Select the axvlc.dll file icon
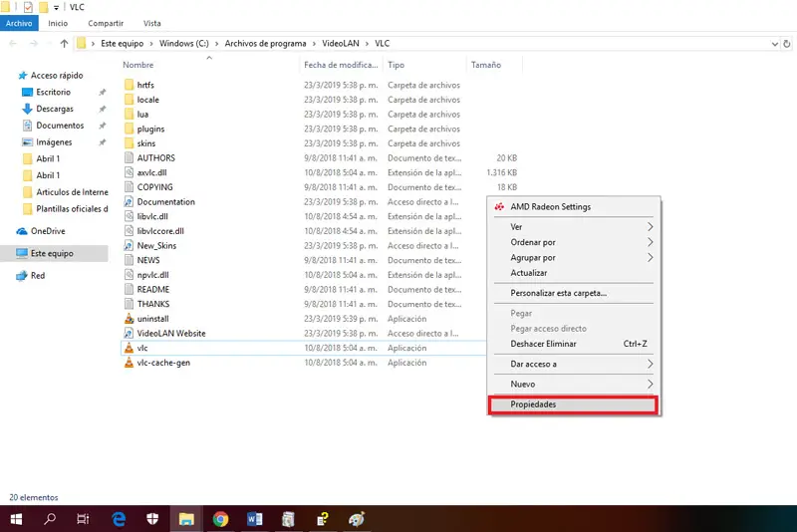The image size is (797, 532). (129, 172)
